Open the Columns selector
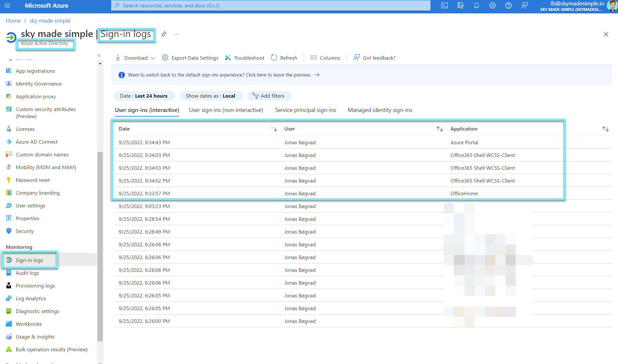The width and height of the screenshot is (618, 364). pos(325,58)
